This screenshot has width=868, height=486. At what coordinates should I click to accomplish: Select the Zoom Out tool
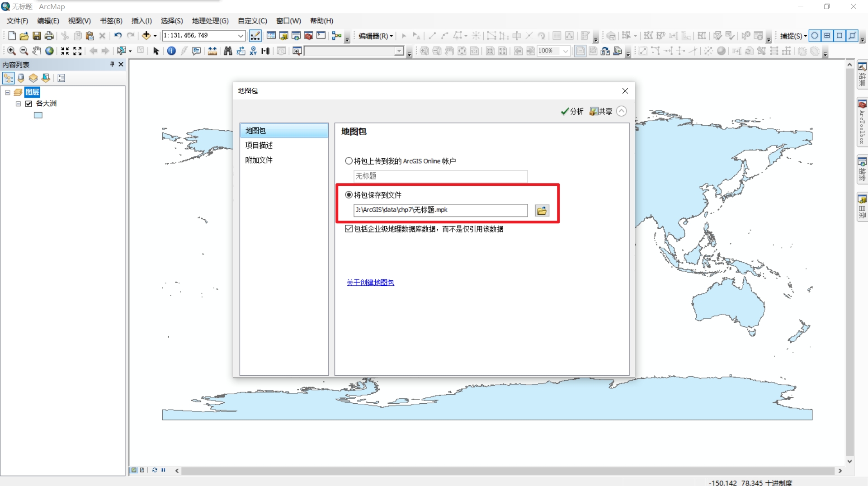click(24, 51)
